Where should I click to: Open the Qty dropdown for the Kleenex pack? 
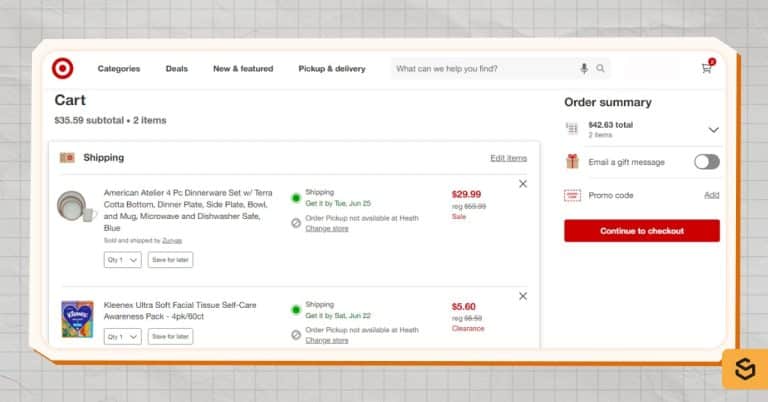[122, 336]
